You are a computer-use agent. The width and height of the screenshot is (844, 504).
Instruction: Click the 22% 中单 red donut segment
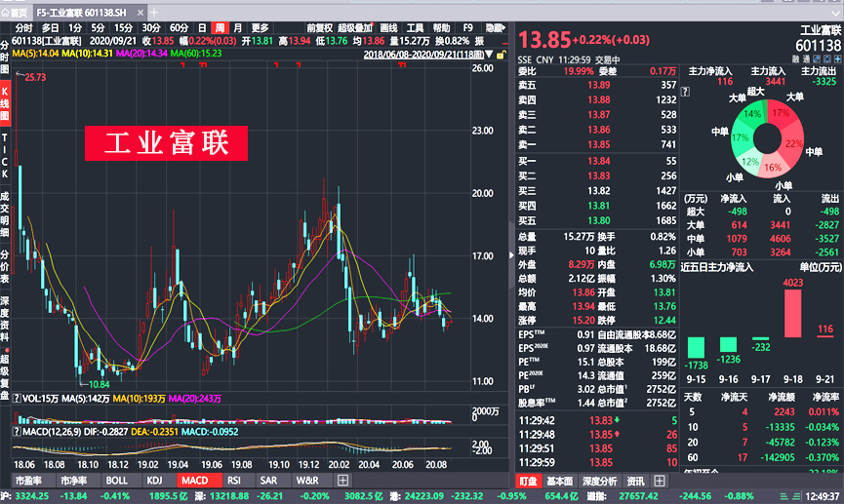coord(792,143)
